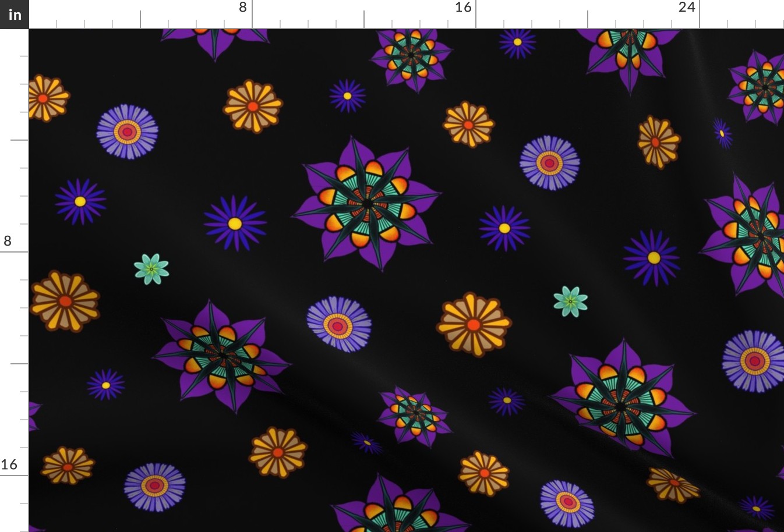The width and height of the screenshot is (784, 532).
Task: Click the 24 label on top ruler
Action: click(x=687, y=8)
